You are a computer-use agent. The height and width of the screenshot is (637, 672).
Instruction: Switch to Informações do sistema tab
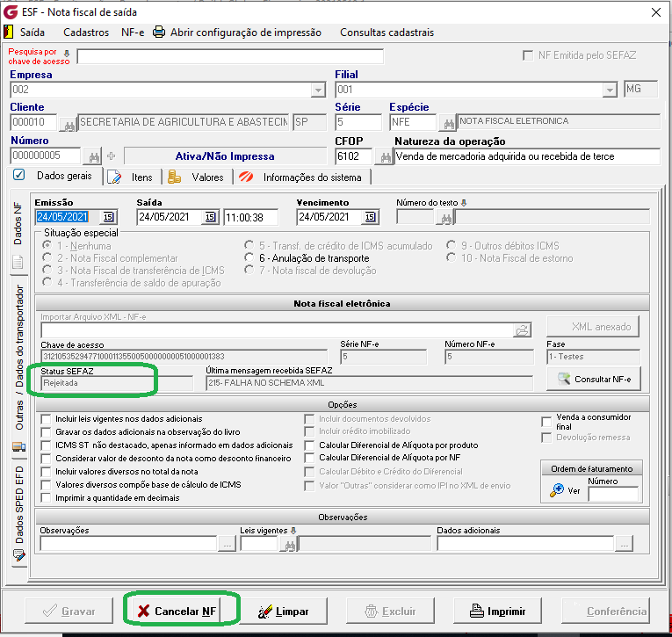click(x=302, y=177)
